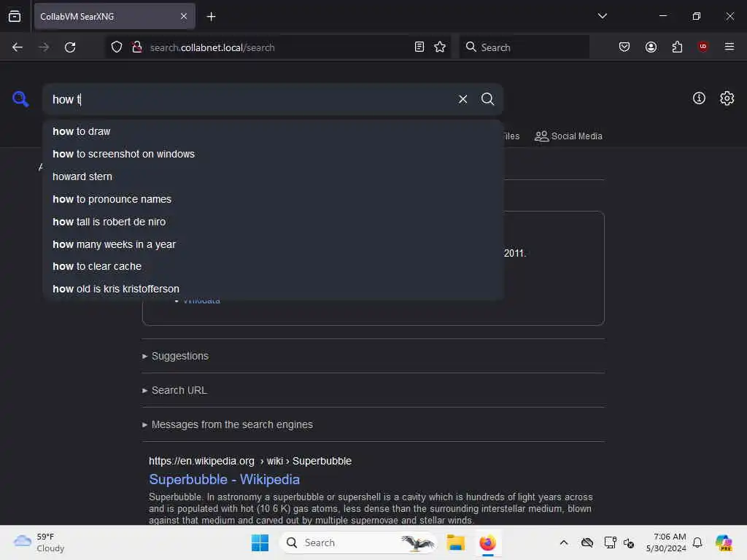Choose suggestion 'how many weeks in a year'
Screen dimensions: 747x560
pos(273,244)
